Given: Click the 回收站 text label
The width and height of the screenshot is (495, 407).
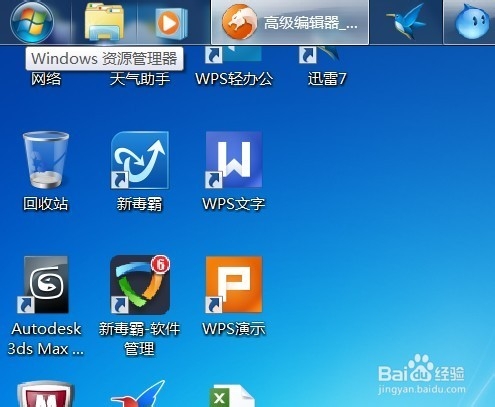Looking at the screenshot, I should click(x=46, y=204).
